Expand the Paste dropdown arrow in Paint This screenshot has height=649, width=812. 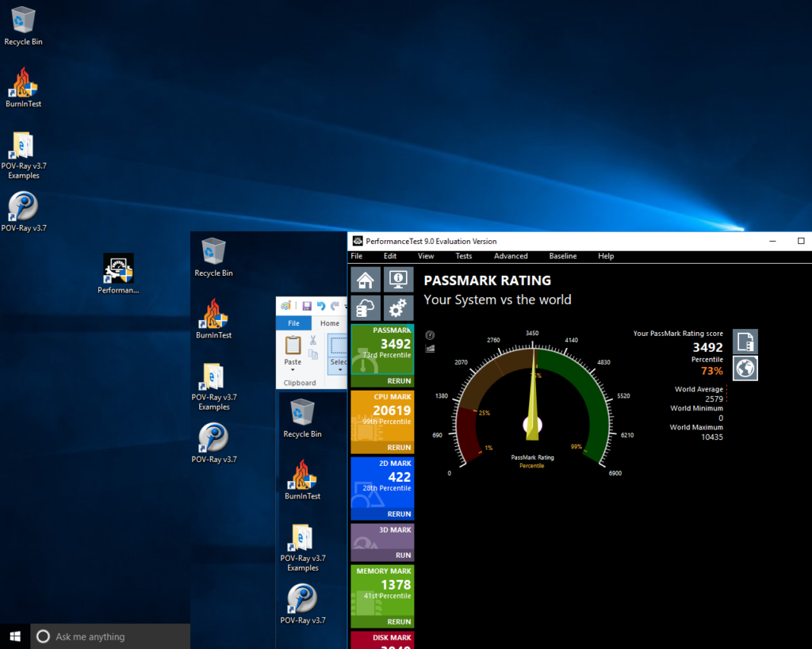click(293, 370)
